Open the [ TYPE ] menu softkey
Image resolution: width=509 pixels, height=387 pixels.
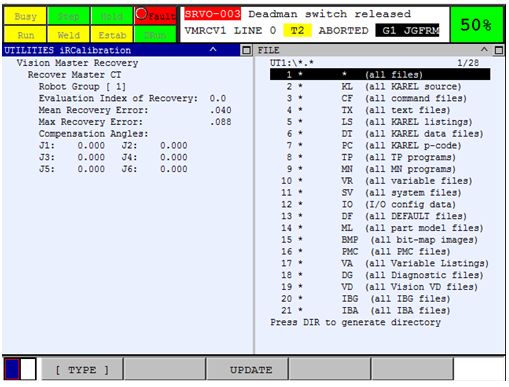click(82, 369)
